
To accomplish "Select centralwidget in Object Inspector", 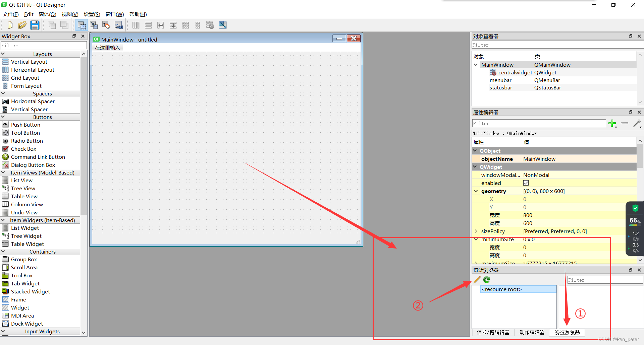I will 515,72.
